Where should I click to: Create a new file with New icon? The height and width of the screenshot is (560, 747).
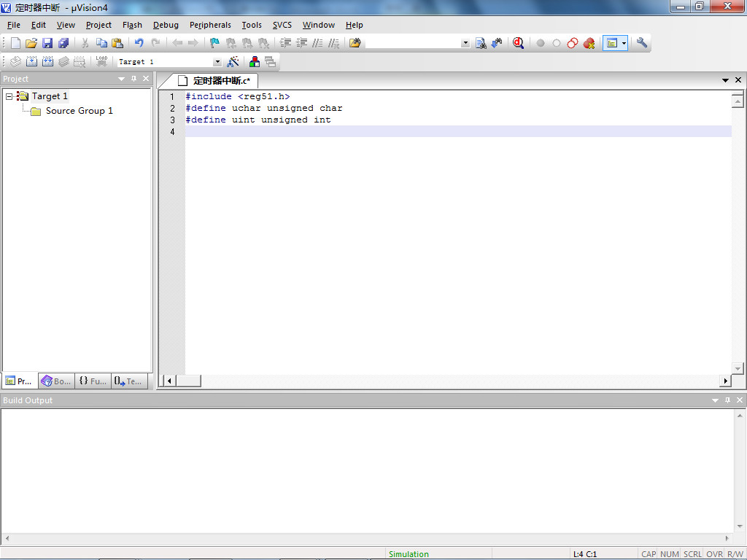[x=15, y=43]
